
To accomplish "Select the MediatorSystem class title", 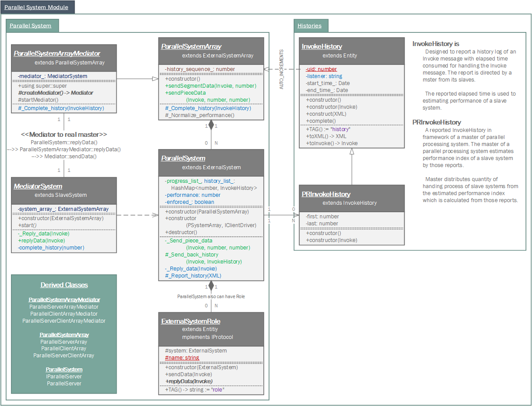I will coord(38,186).
